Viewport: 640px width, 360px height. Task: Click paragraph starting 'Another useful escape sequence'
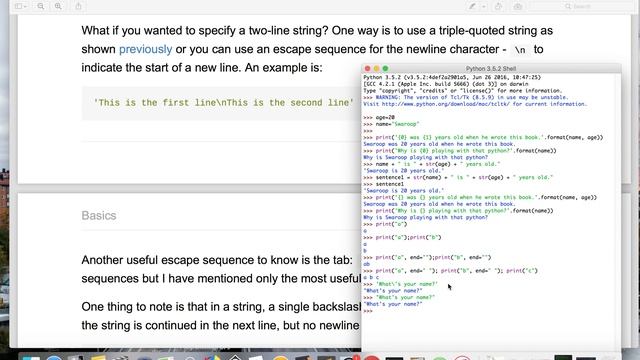(220, 269)
